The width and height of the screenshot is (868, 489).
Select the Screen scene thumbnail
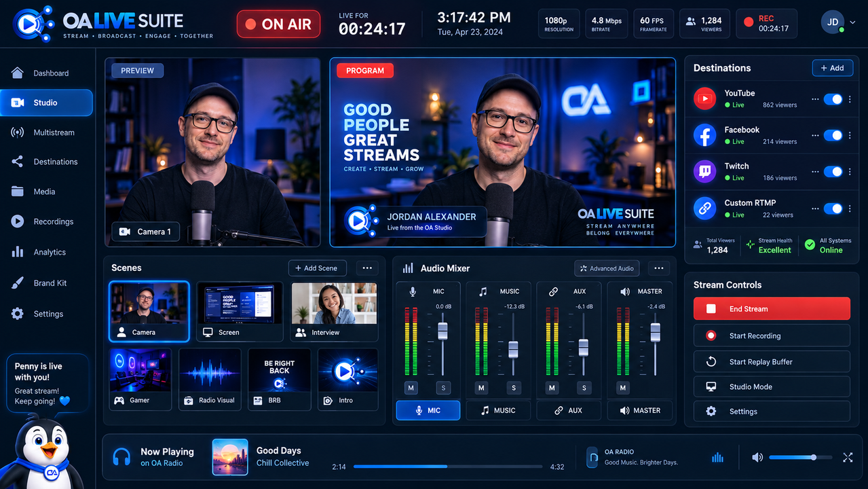[240, 312]
